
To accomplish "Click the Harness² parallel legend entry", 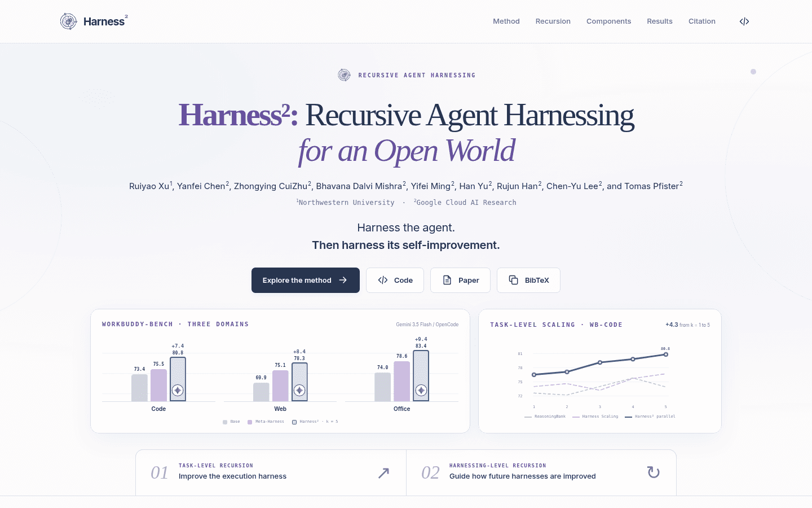I will 650,417.
